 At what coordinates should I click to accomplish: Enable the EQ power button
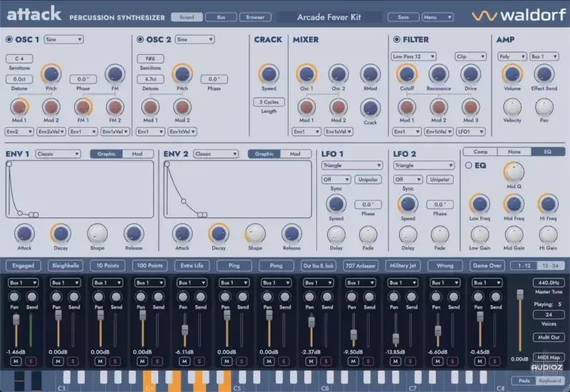469,165
